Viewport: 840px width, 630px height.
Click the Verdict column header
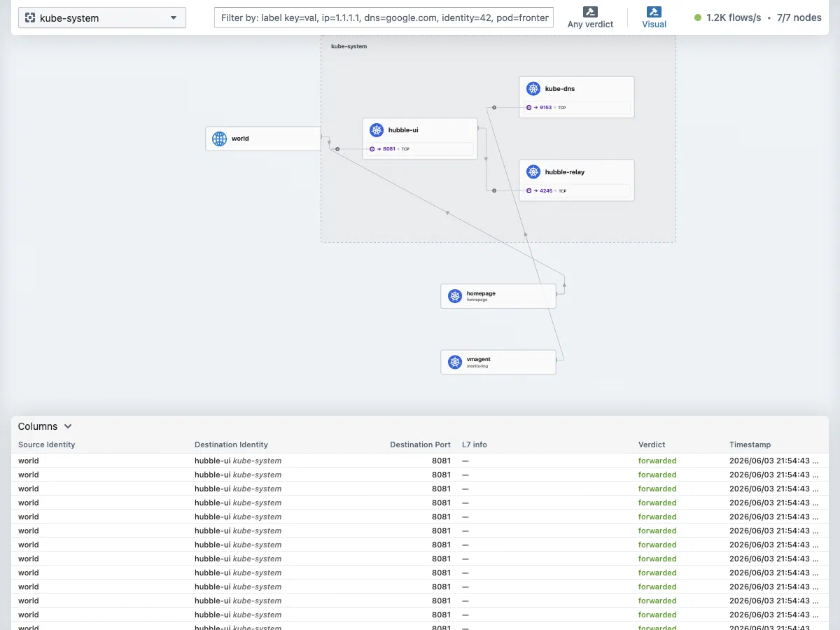[x=652, y=444]
